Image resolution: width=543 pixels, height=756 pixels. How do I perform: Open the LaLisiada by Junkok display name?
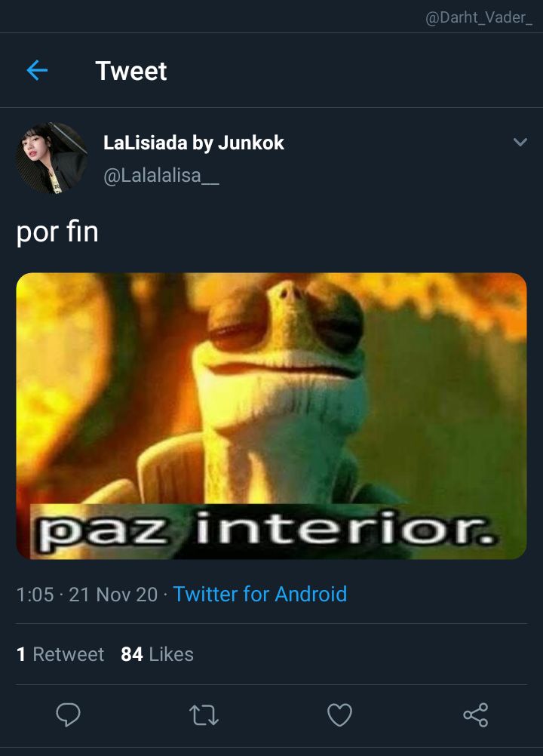193,143
